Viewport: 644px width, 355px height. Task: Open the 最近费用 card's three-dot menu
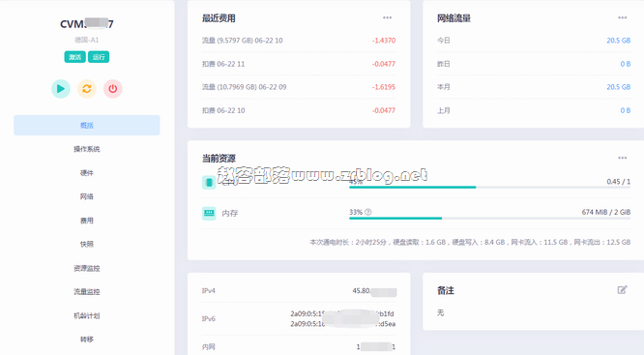[x=388, y=17]
